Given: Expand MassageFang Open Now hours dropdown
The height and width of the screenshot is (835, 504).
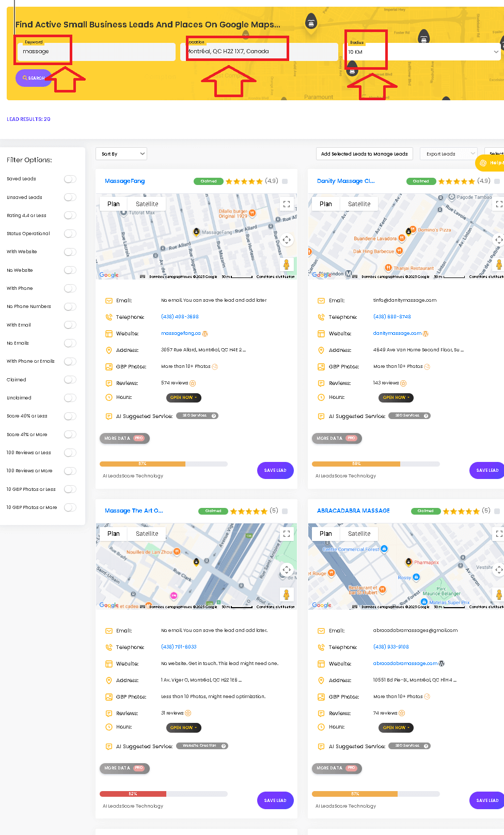Looking at the screenshot, I should [x=183, y=398].
